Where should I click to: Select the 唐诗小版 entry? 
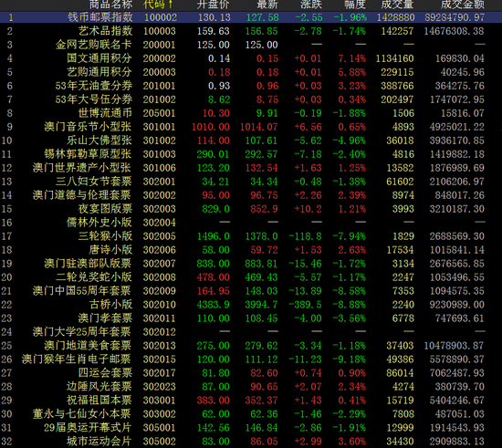coord(110,250)
